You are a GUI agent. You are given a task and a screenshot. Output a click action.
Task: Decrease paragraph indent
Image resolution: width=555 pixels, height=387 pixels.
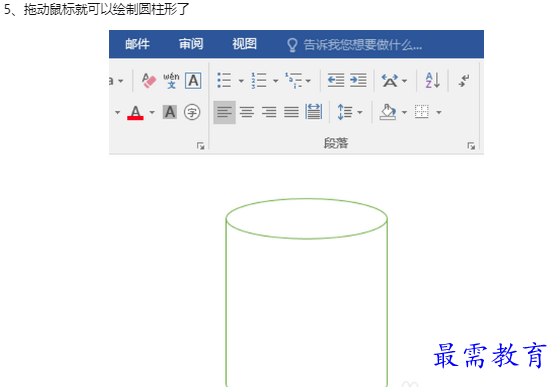[336, 80]
